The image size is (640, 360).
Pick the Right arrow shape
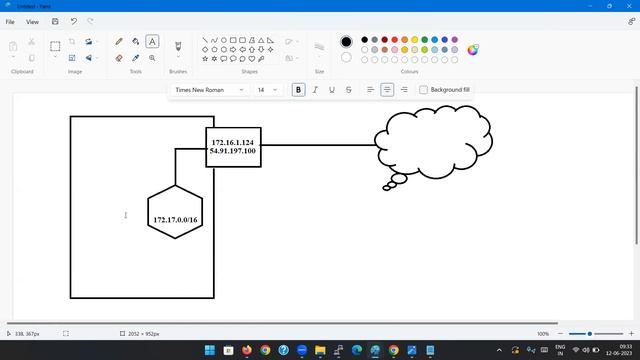point(233,49)
